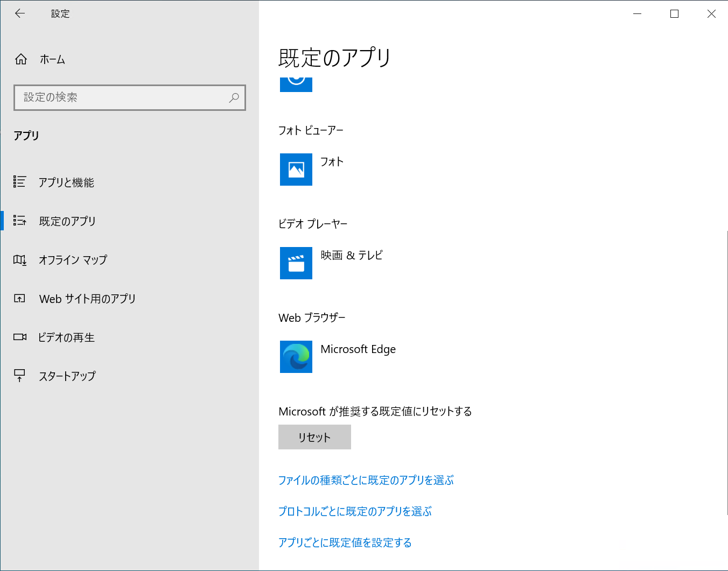The width and height of the screenshot is (728, 571).
Task: Click the 映画 & テレビ clapperboard icon
Action: [x=296, y=263]
